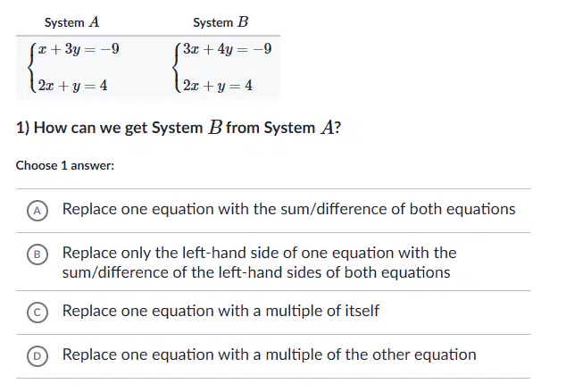
Task: Click the curly brace of System A
Action: (32, 67)
